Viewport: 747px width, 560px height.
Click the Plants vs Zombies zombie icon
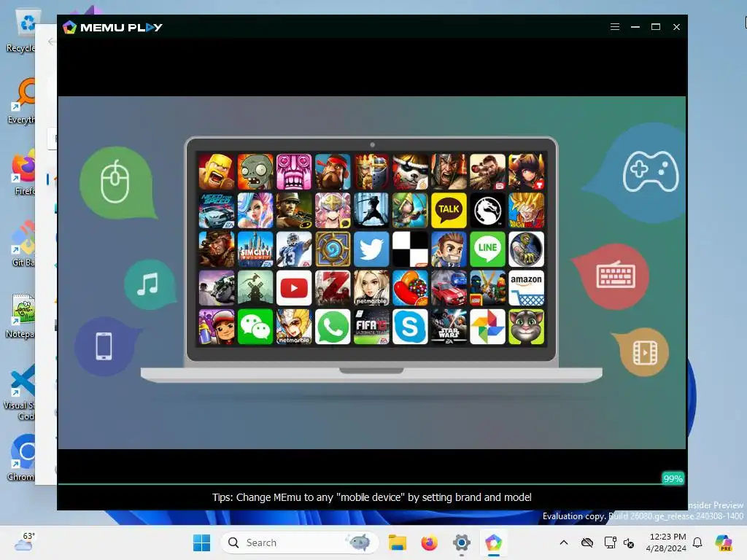click(x=255, y=171)
